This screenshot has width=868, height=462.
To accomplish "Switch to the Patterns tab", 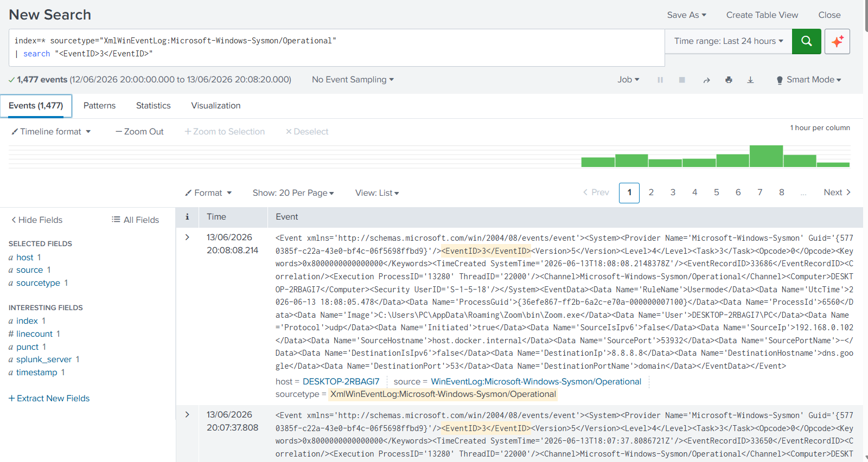I will 99,106.
